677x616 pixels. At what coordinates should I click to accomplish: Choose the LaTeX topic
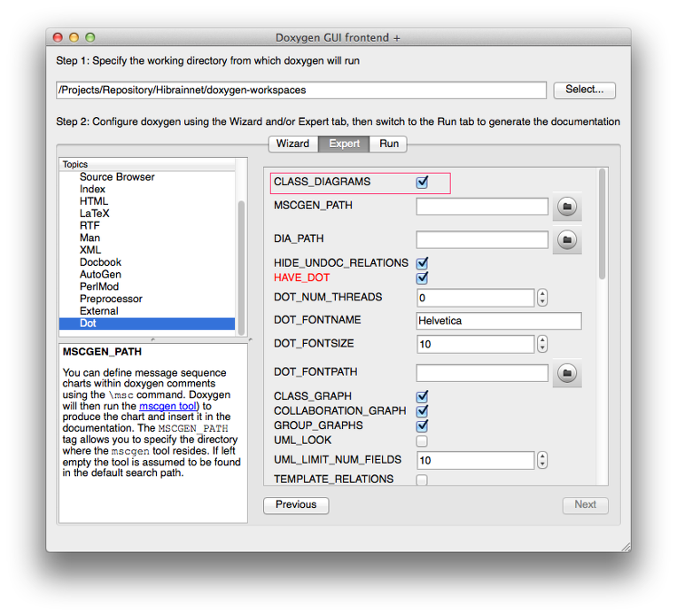(x=95, y=214)
